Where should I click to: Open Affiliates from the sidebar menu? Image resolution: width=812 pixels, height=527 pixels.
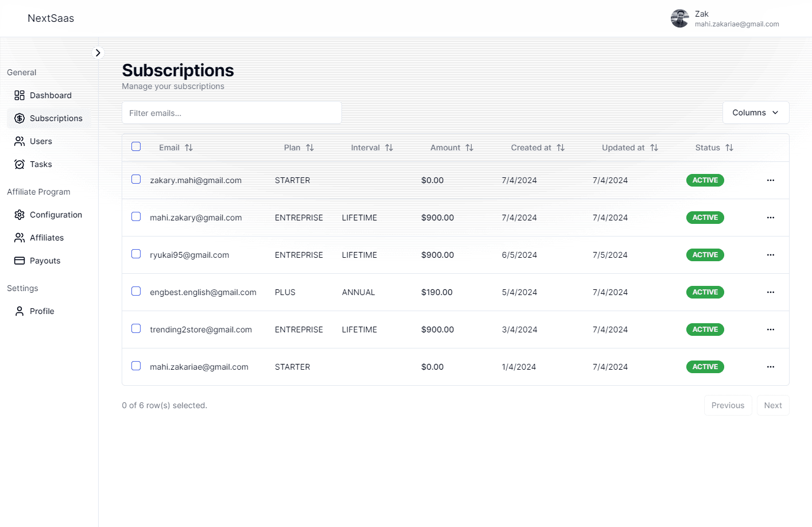pyautogui.click(x=46, y=238)
